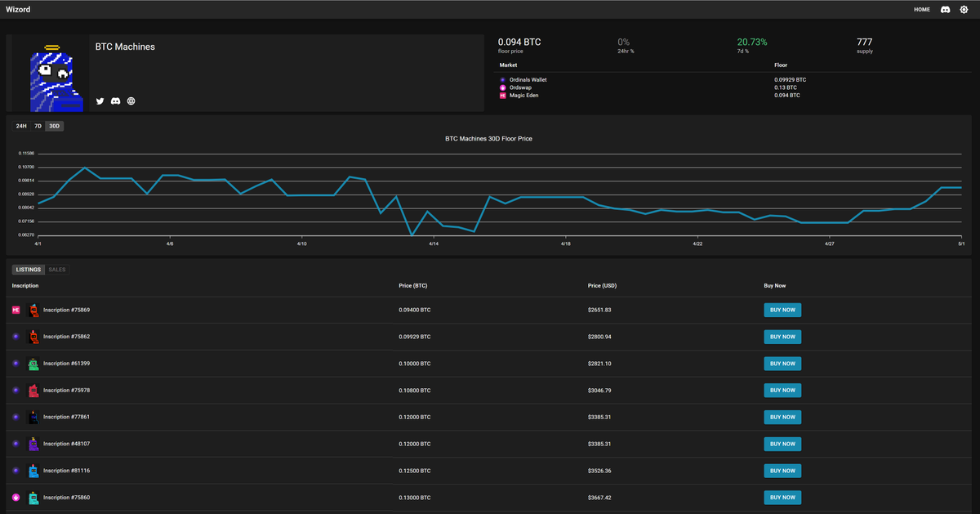This screenshot has width=980, height=514.
Task: Click Ordinals Wallet market name
Action: [528, 80]
